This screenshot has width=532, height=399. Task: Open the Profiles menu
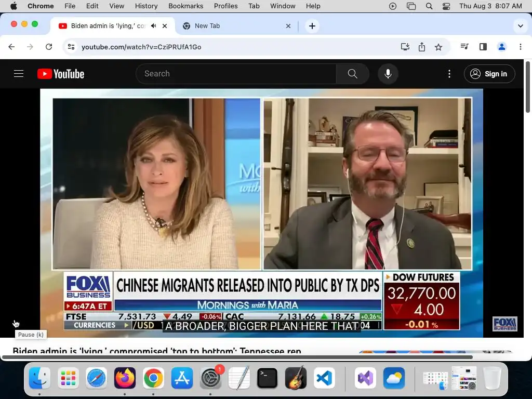pos(225,6)
